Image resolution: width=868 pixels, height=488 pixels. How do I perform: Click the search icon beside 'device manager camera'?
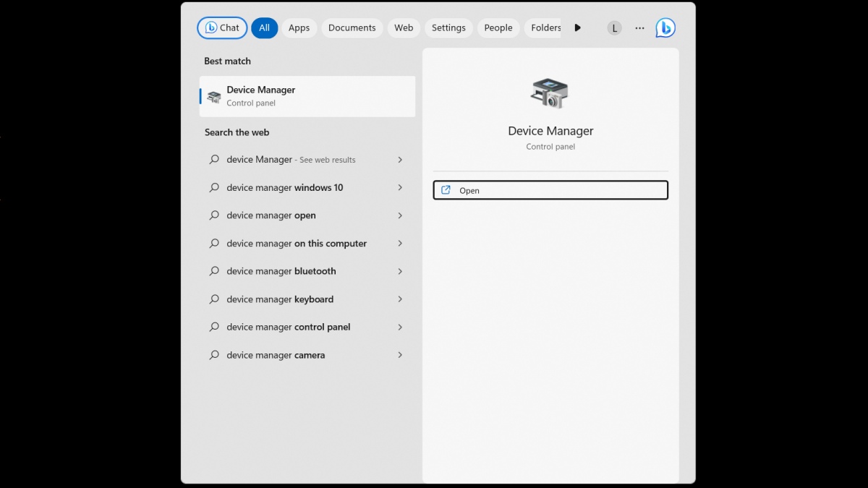214,355
